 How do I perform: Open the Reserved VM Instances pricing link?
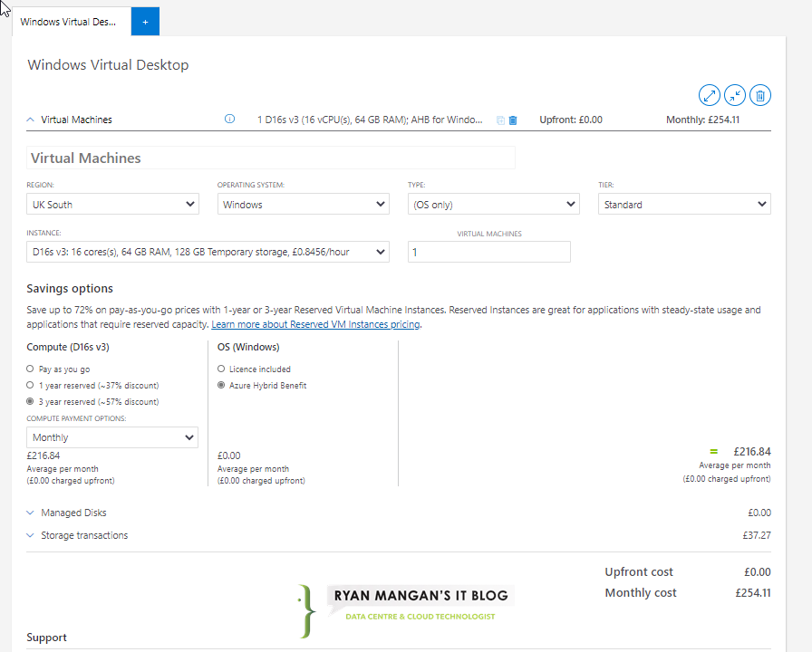pos(315,324)
